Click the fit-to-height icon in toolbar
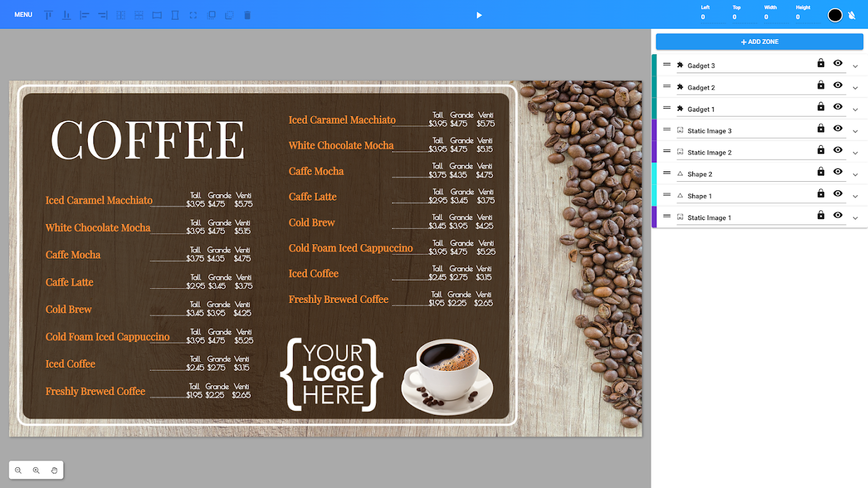The height and width of the screenshot is (488, 868). [175, 15]
